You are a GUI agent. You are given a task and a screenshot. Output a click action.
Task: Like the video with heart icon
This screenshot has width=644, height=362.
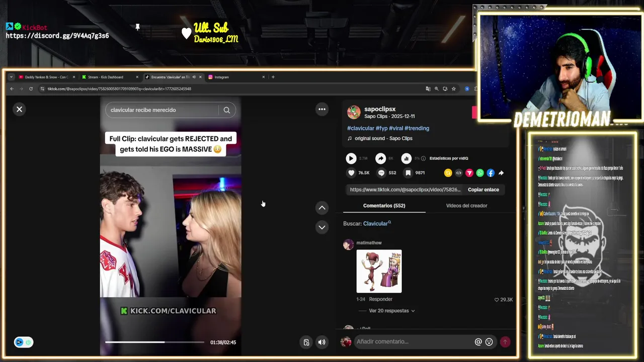pyautogui.click(x=351, y=173)
